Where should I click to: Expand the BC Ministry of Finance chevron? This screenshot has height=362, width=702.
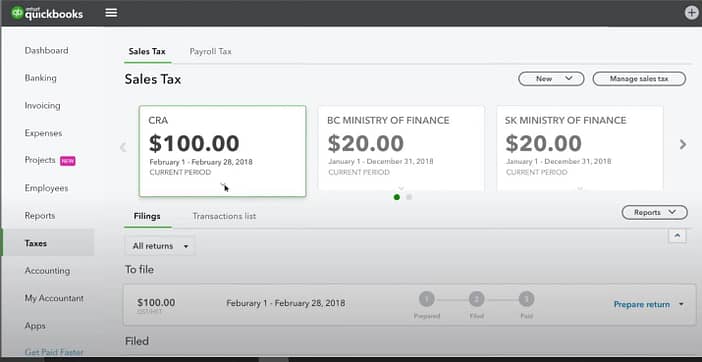[x=401, y=188]
